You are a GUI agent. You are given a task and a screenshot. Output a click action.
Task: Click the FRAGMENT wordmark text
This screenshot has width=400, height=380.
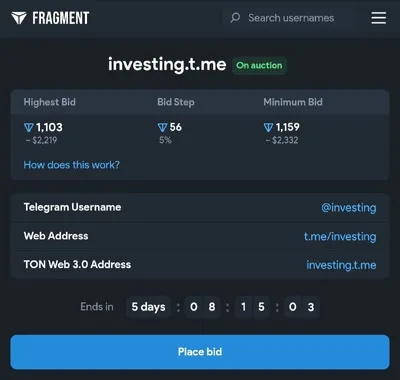[x=61, y=18]
